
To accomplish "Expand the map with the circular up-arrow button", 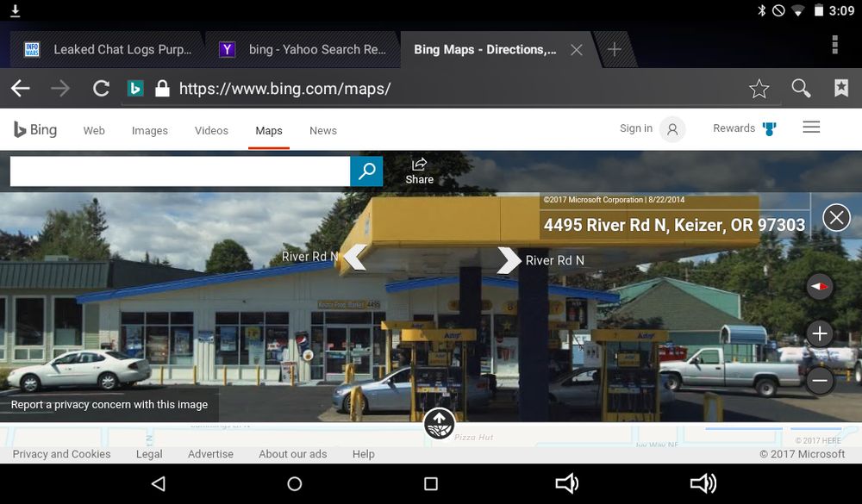I will tap(439, 424).
